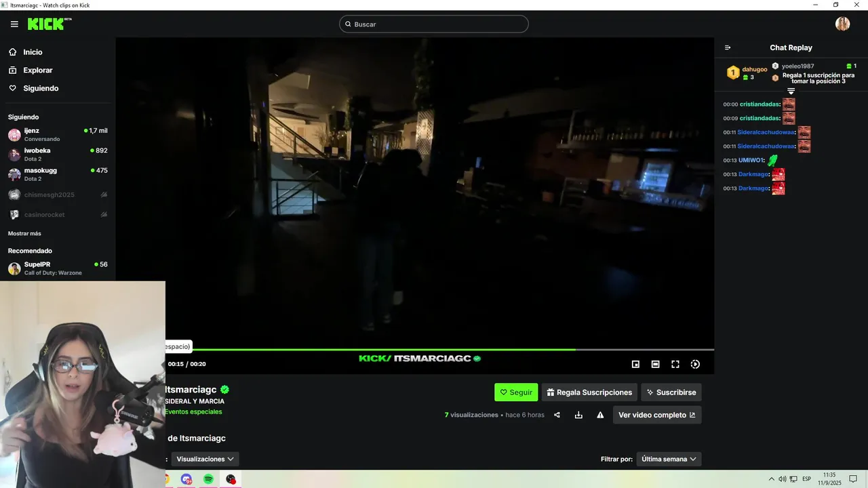Click second-place gifter yoeleo1987
The width and height of the screenshot is (868, 488).
click(797, 66)
